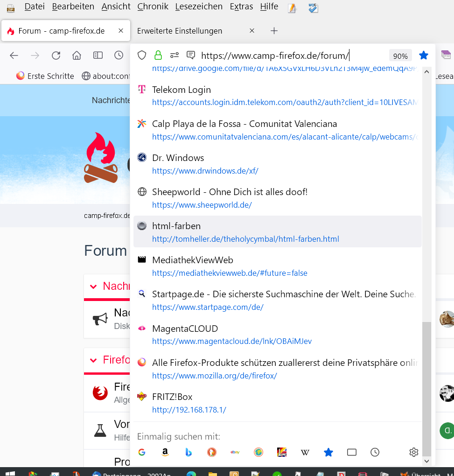The width and height of the screenshot is (454, 476).
Task: Show site security padlock info
Action: (158, 55)
